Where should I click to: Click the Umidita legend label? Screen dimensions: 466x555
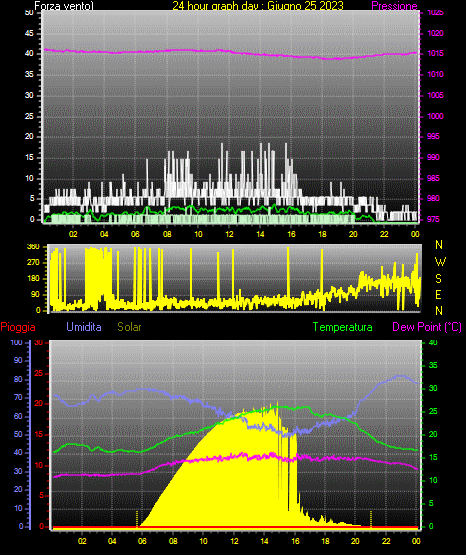click(x=84, y=327)
